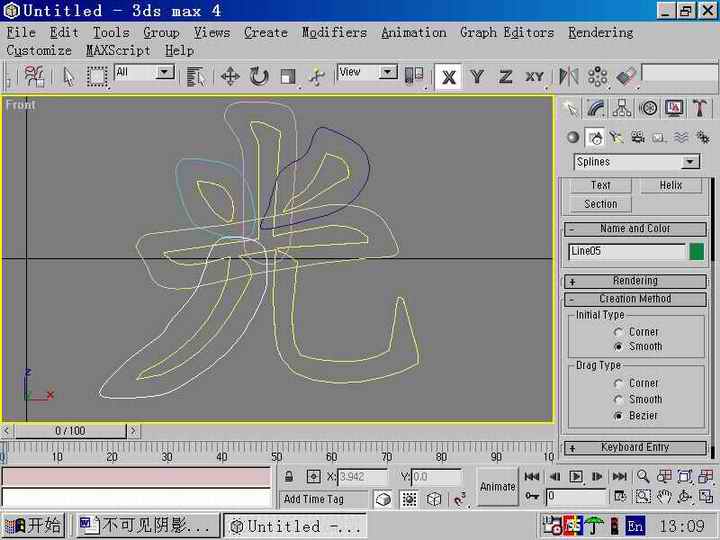Image resolution: width=720 pixels, height=540 pixels.
Task: Open the Graph Editors menu
Action: [x=506, y=32]
